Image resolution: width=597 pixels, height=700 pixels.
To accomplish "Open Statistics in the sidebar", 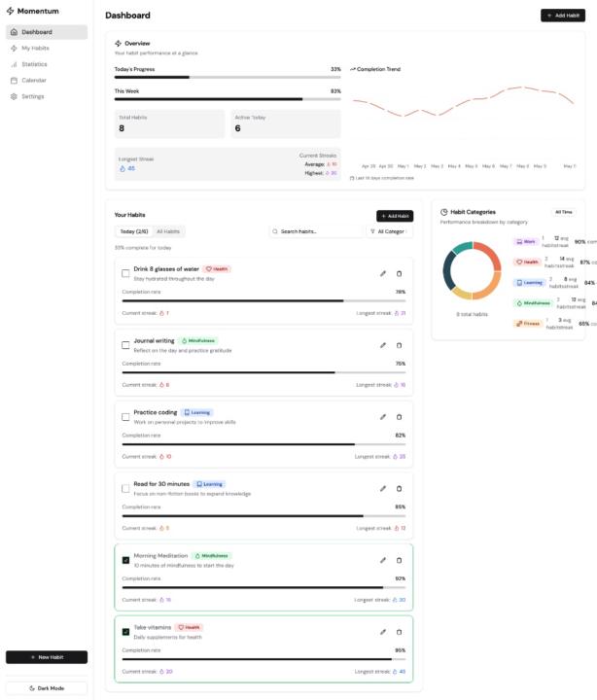I will (34, 64).
